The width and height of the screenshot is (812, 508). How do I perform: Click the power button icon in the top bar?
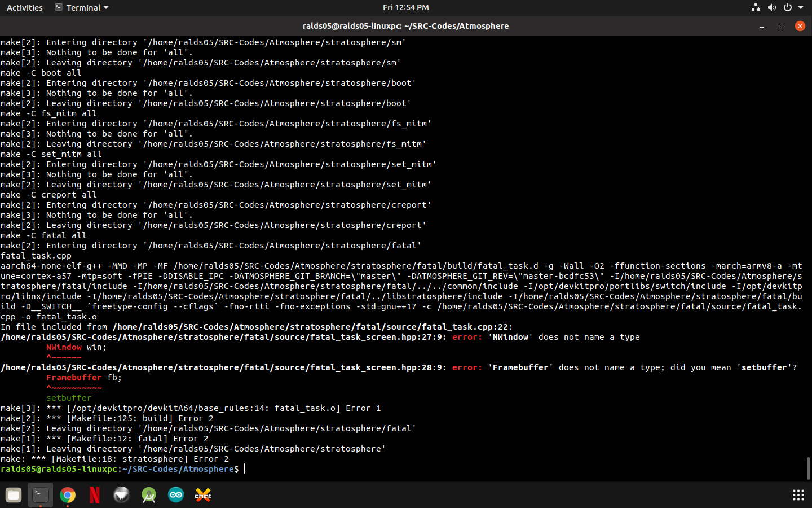[x=788, y=7]
